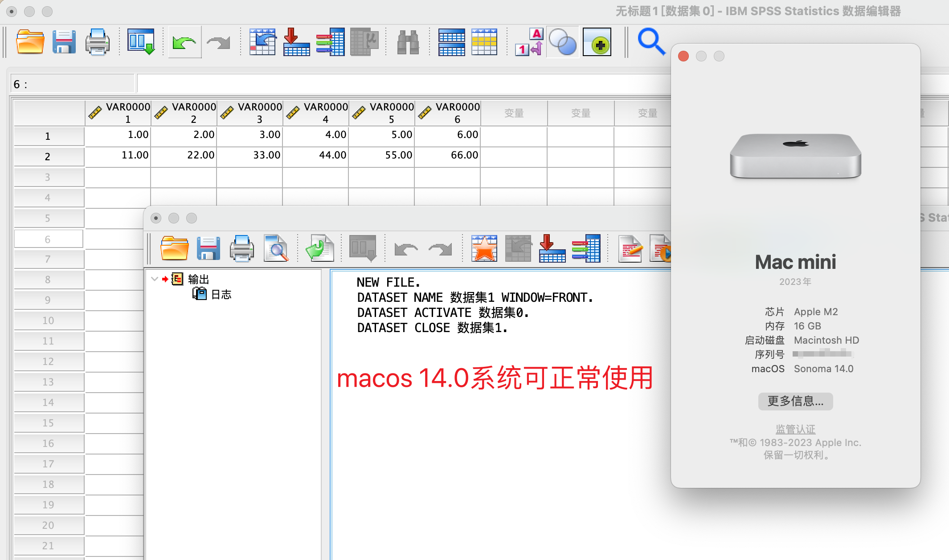The image size is (949, 560).
Task: Close the About This Mac window
Action: click(x=683, y=56)
